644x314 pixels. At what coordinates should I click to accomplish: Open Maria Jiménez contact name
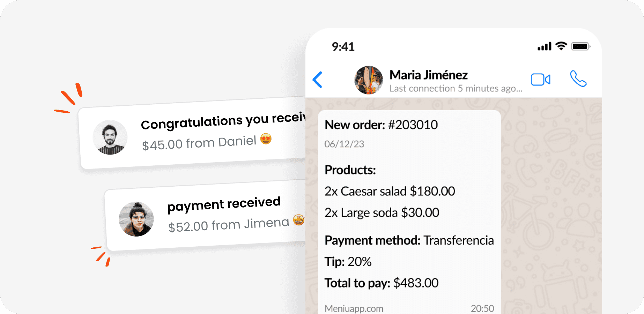[428, 75]
